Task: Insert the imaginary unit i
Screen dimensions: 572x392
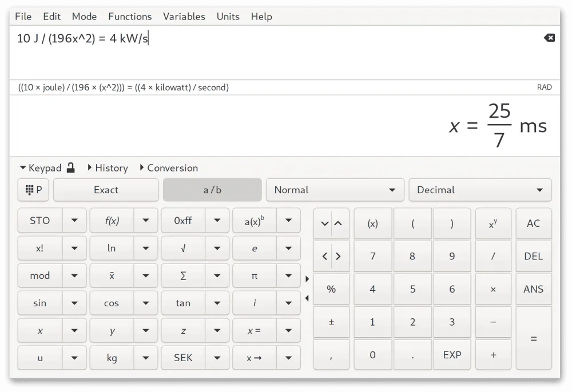Action: (x=254, y=303)
